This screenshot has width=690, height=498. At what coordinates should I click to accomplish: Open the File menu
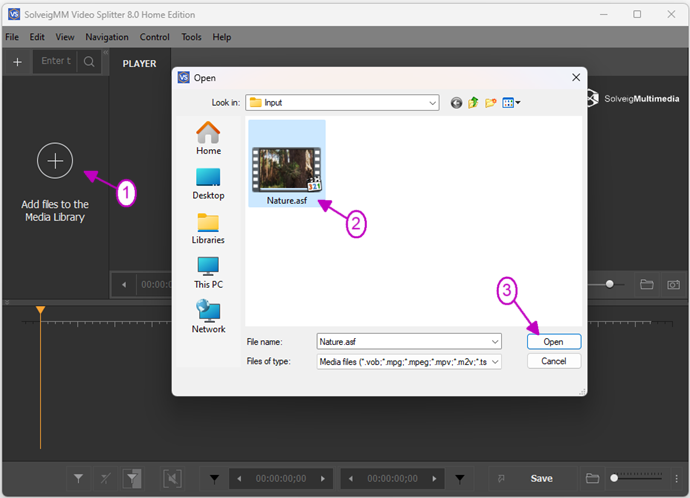point(12,37)
